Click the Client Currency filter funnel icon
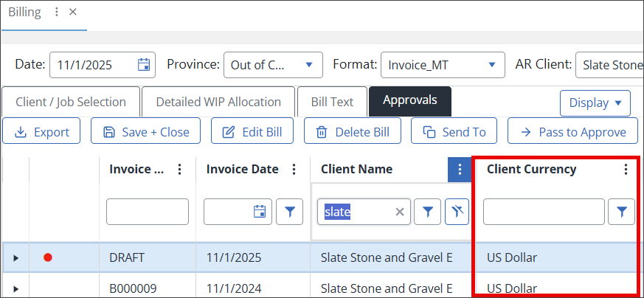644x298 pixels. point(621,212)
